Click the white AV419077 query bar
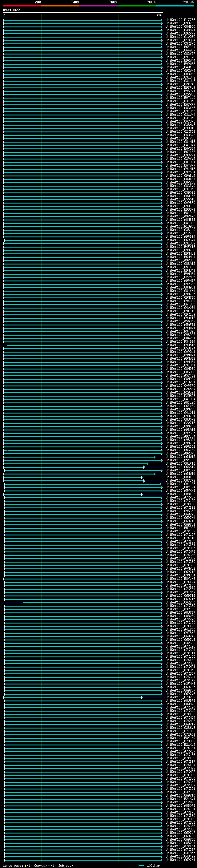 [83, 12]
